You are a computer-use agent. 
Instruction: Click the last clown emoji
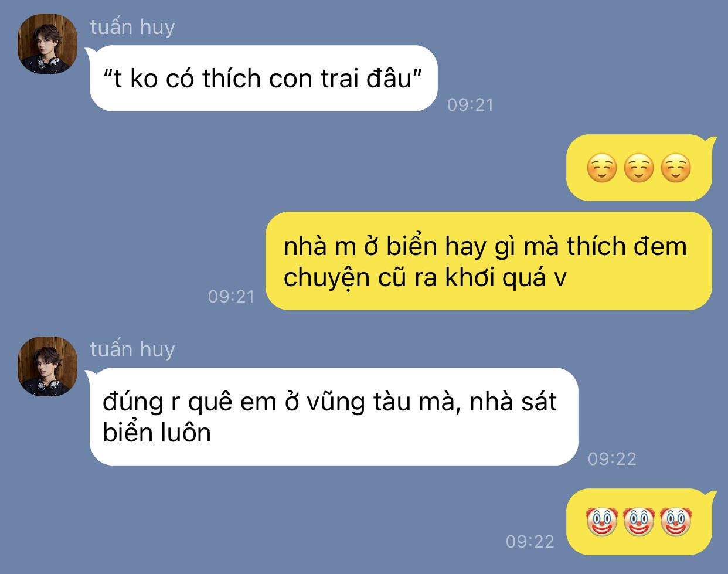pyautogui.click(x=676, y=521)
